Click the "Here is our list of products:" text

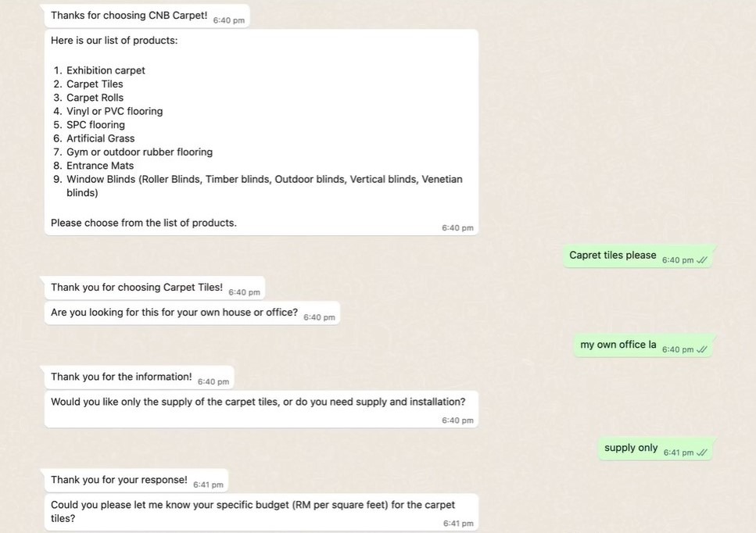pos(114,41)
